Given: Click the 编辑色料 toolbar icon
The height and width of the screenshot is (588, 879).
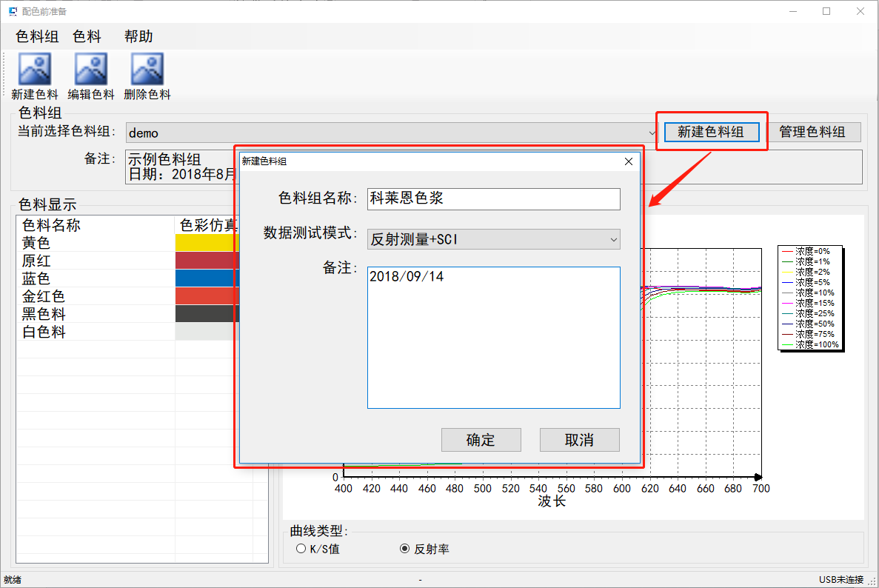Looking at the screenshot, I should [x=91, y=70].
